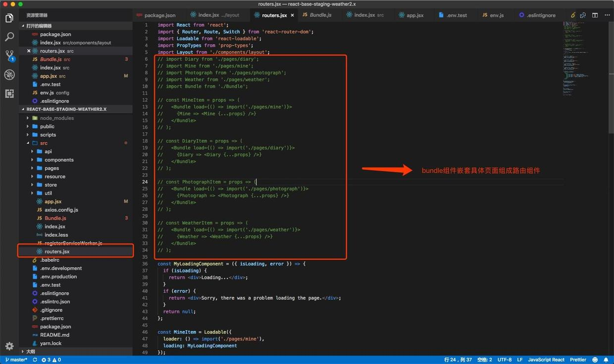The width and height of the screenshot is (614, 364).
Task: Change end of line sequence LF
Action: pyautogui.click(x=520, y=360)
